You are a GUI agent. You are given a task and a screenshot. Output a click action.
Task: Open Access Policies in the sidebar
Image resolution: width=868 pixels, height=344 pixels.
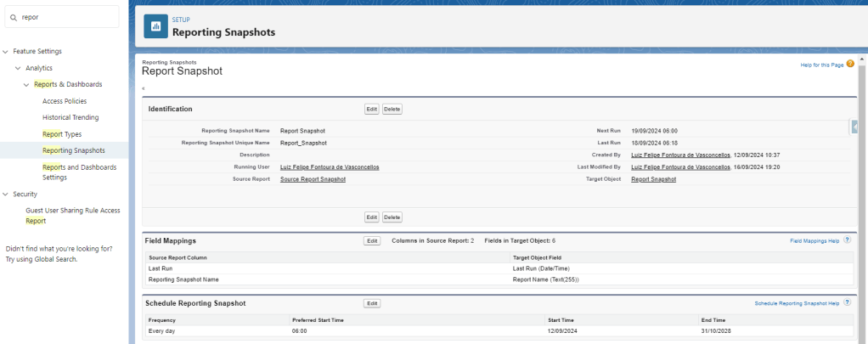65,101
